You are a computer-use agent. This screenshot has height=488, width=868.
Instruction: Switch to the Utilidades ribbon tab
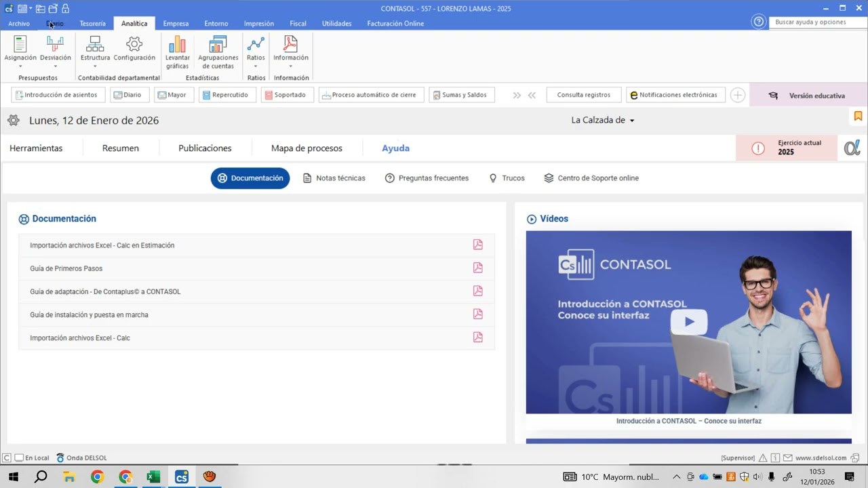[336, 24]
